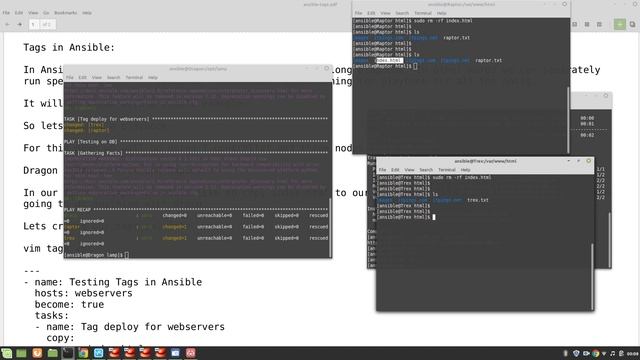Open Search menu in Dragon terminal

[113, 78]
